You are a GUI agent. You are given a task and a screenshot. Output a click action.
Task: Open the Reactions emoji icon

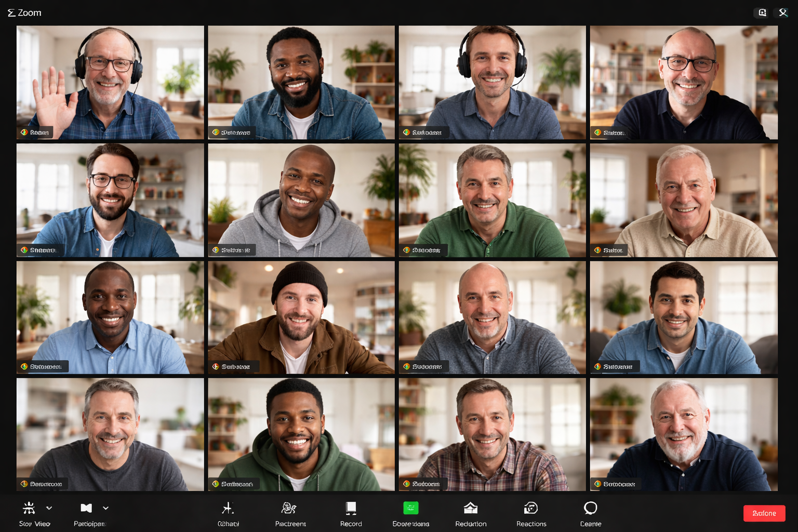pos(531,508)
